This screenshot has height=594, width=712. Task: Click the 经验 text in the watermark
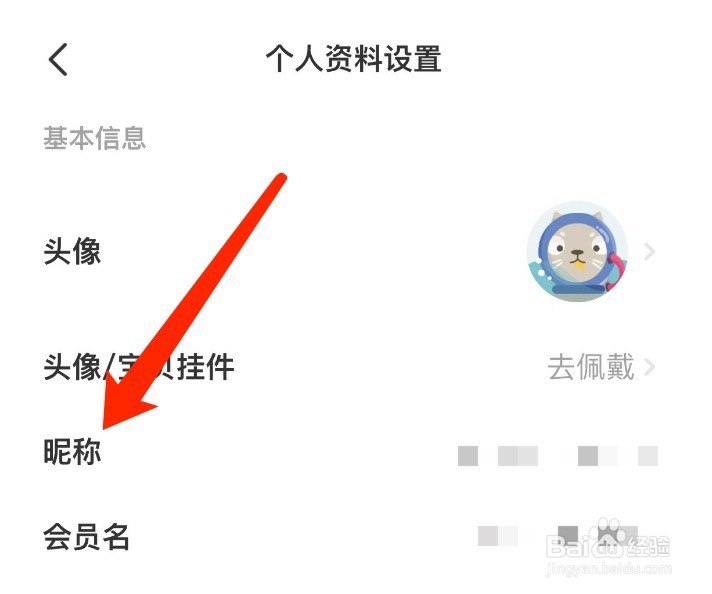[x=648, y=547]
